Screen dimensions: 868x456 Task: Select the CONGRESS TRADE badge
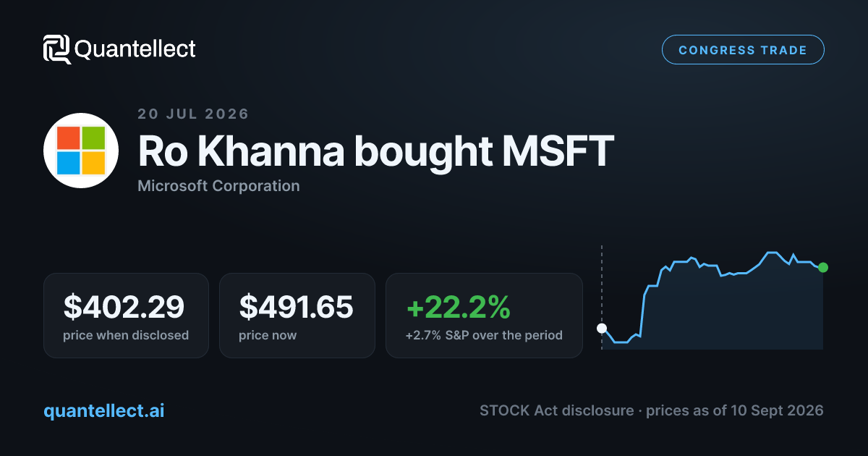743,50
